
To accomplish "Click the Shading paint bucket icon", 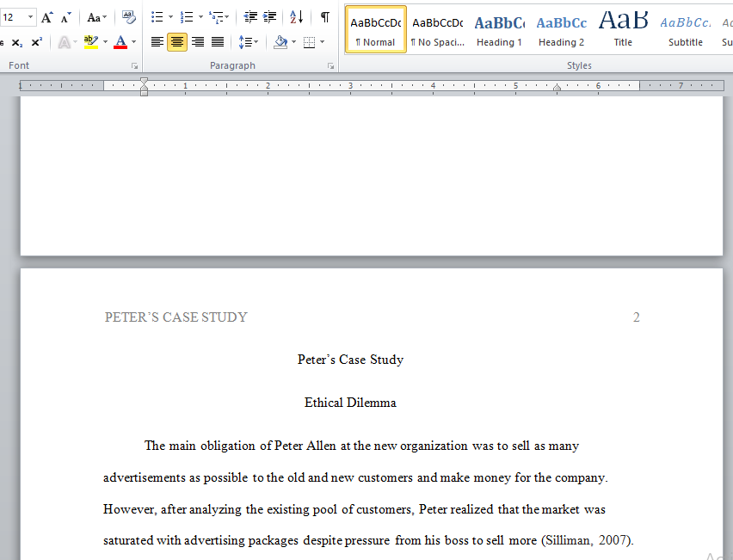I will (280, 42).
